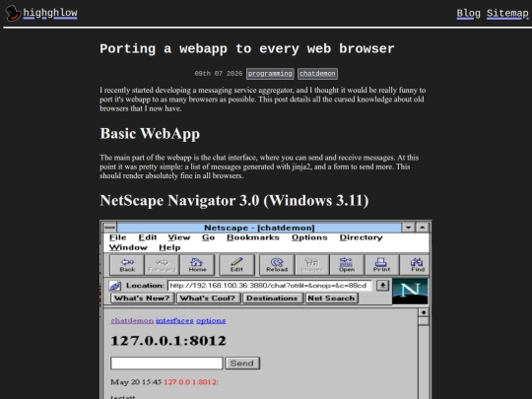Viewport: 532px width, 399px height.
Task: Click the chat message input field
Action: [166, 363]
